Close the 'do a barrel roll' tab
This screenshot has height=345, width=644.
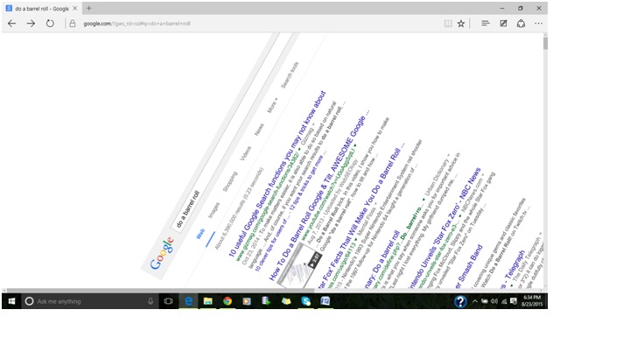click(x=74, y=8)
